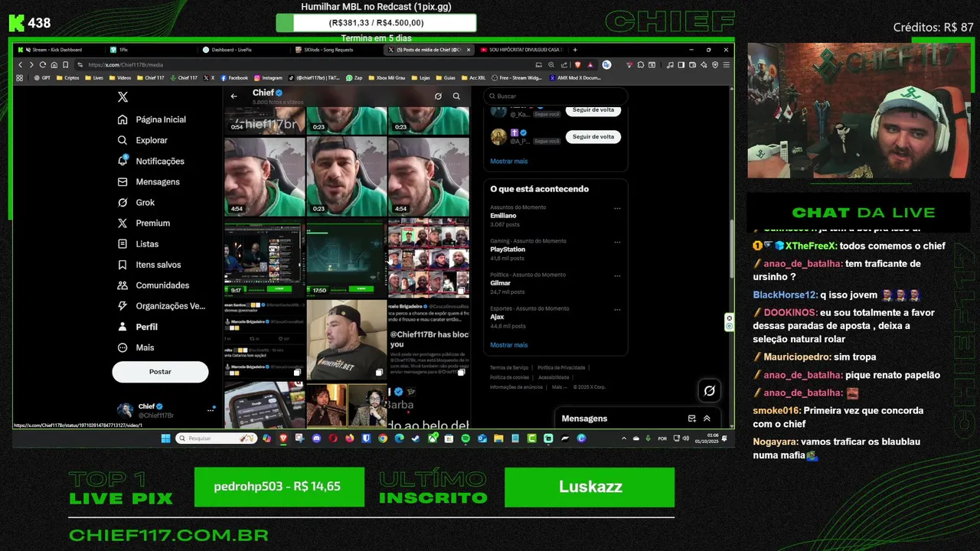980x551 pixels.
Task: Open Discord from the taskbar
Action: (x=316, y=439)
